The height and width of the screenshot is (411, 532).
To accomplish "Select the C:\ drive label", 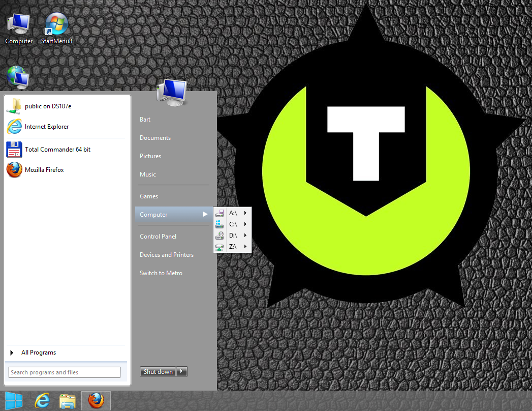I will click(x=233, y=224).
